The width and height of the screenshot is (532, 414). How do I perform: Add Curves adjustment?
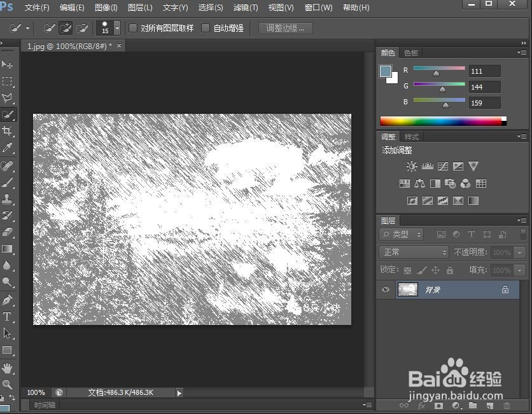(443, 166)
